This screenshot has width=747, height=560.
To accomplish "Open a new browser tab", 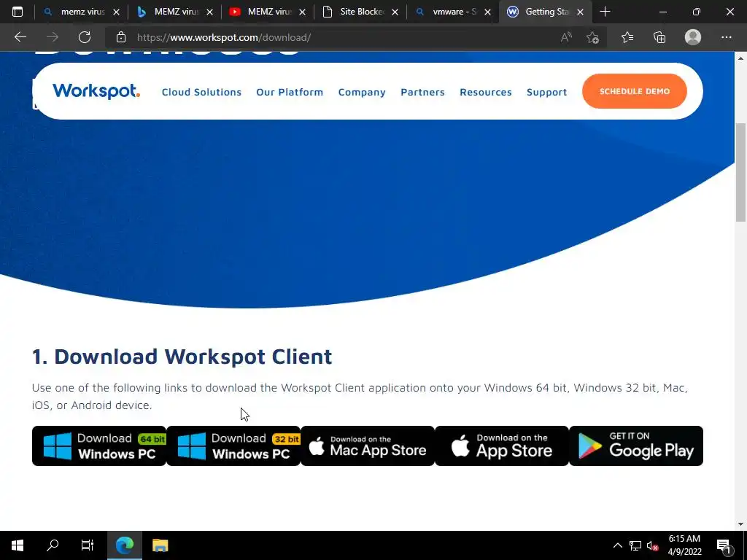I will point(605,12).
